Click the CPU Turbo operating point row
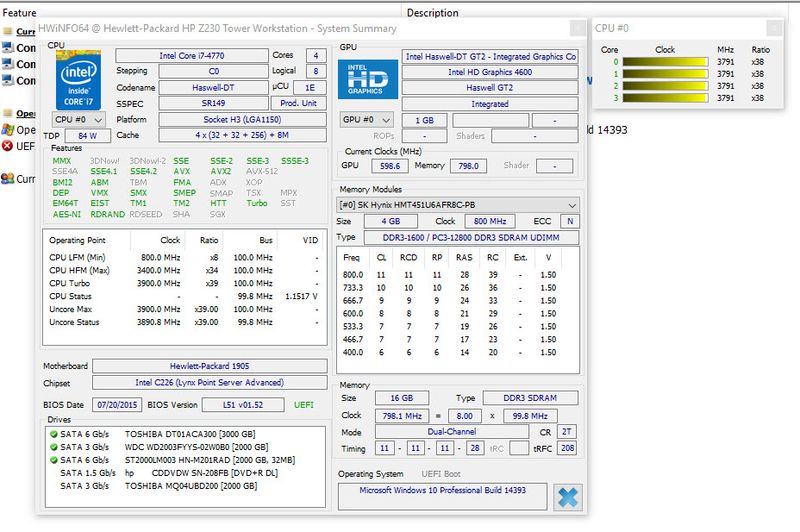The height and width of the screenshot is (532, 800). pos(184,283)
